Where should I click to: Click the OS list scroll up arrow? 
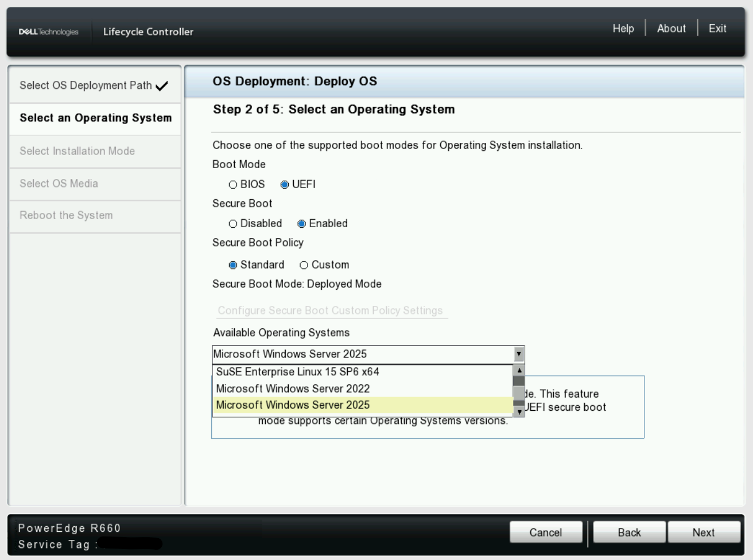(519, 371)
